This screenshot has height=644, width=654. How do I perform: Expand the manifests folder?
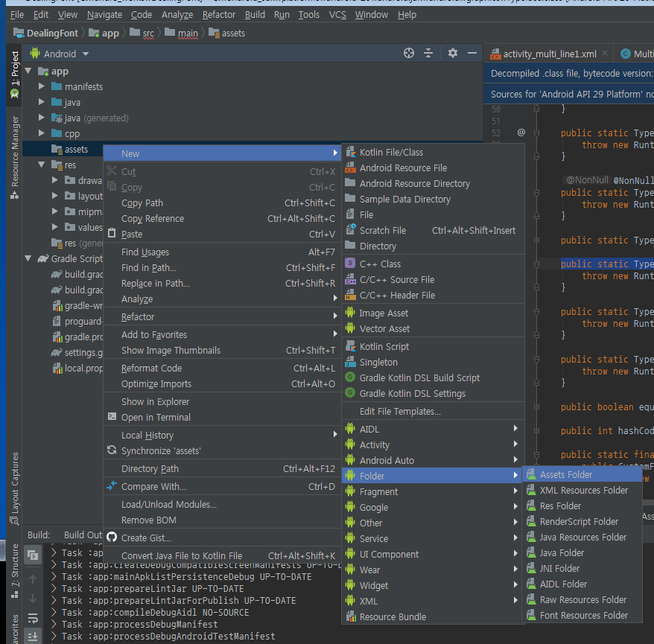tap(41, 86)
